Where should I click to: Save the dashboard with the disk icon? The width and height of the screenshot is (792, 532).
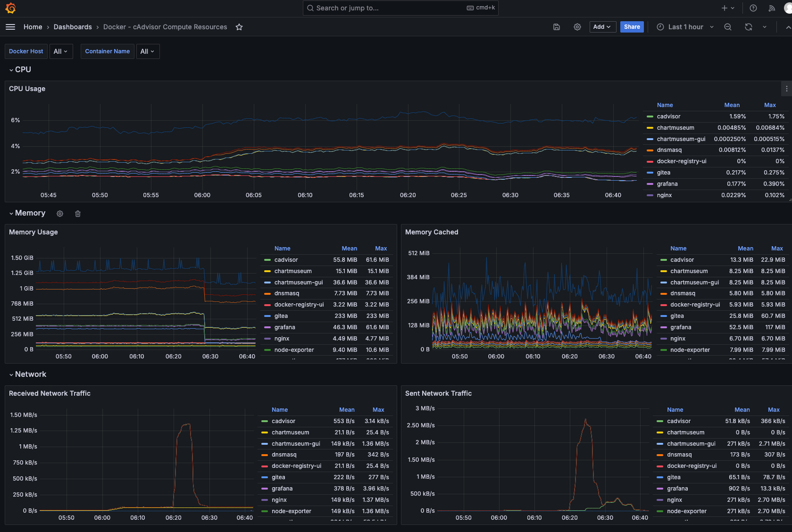[x=557, y=27]
